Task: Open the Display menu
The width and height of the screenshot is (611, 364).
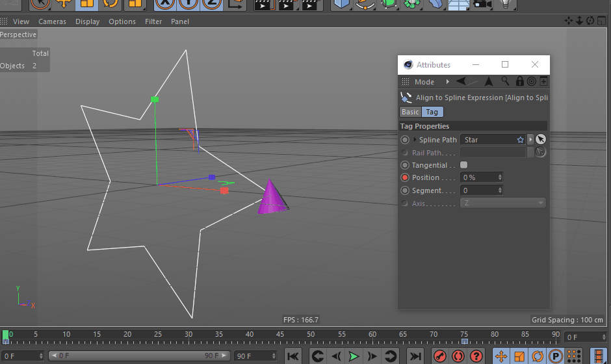Action: (x=87, y=21)
